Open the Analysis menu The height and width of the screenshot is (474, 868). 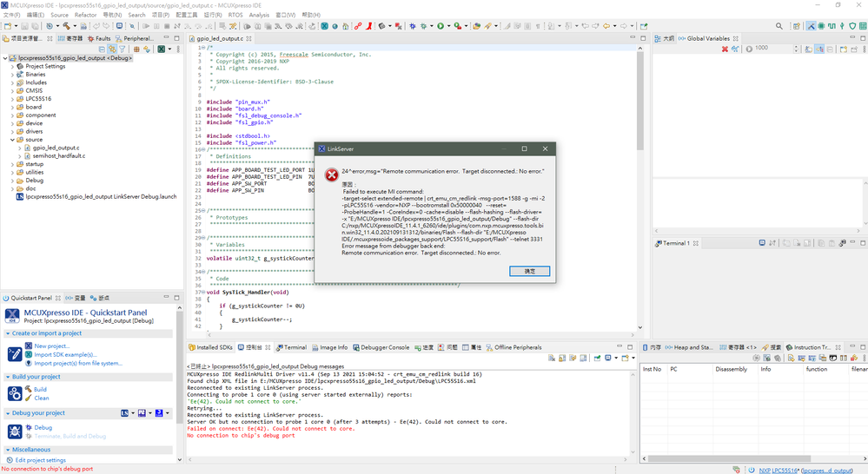click(x=259, y=15)
